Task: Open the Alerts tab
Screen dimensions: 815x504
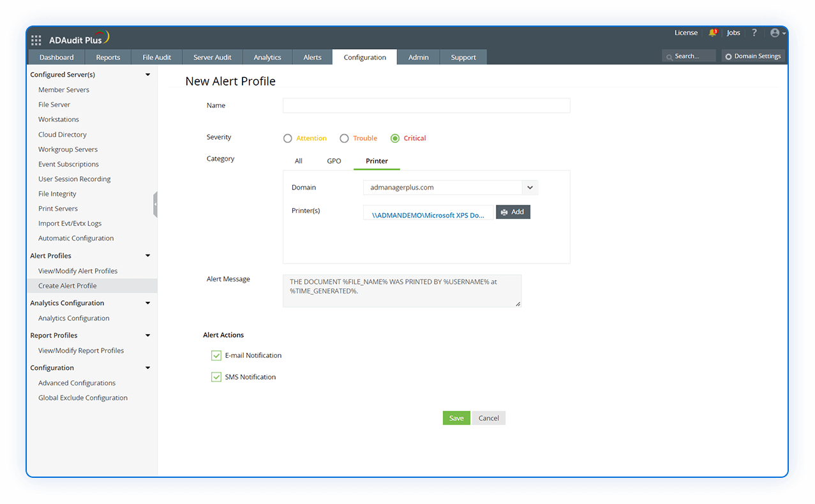Action: click(313, 57)
